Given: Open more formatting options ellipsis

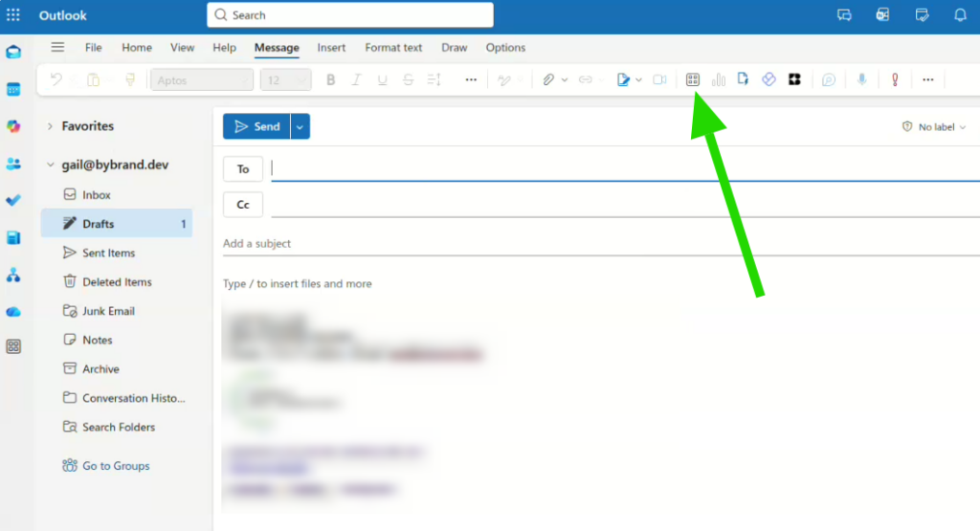Looking at the screenshot, I should (471, 80).
